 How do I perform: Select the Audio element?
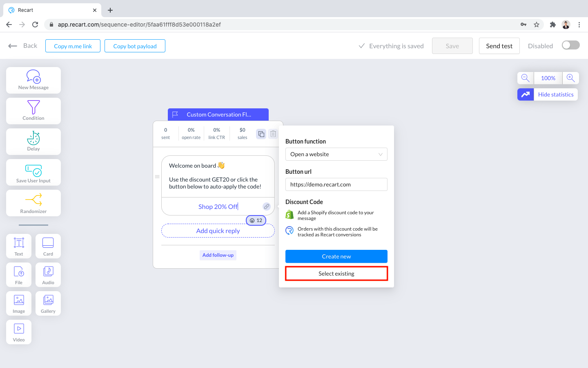click(x=48, y=275)
